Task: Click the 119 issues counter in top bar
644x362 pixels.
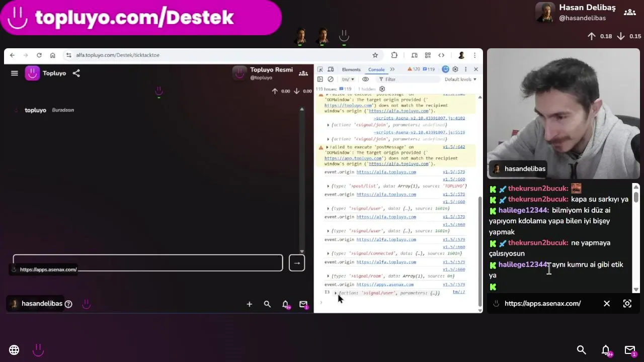Action: point(429,69)
